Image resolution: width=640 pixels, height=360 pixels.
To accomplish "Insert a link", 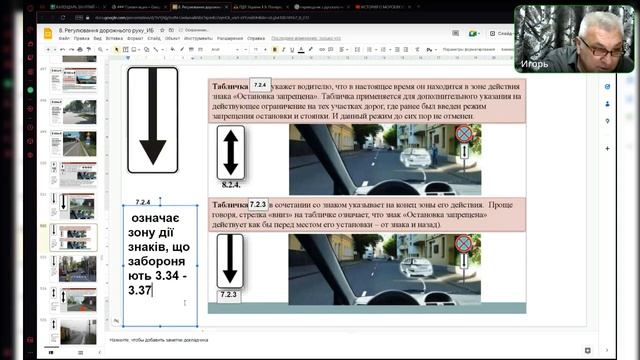I will click(x=322, y=49).
